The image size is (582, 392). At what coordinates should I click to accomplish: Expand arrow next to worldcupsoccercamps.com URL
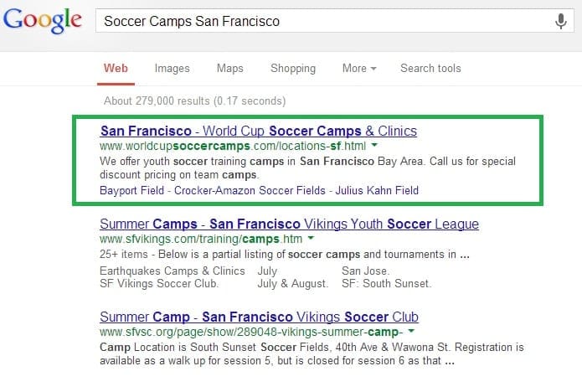click(374, 145)
